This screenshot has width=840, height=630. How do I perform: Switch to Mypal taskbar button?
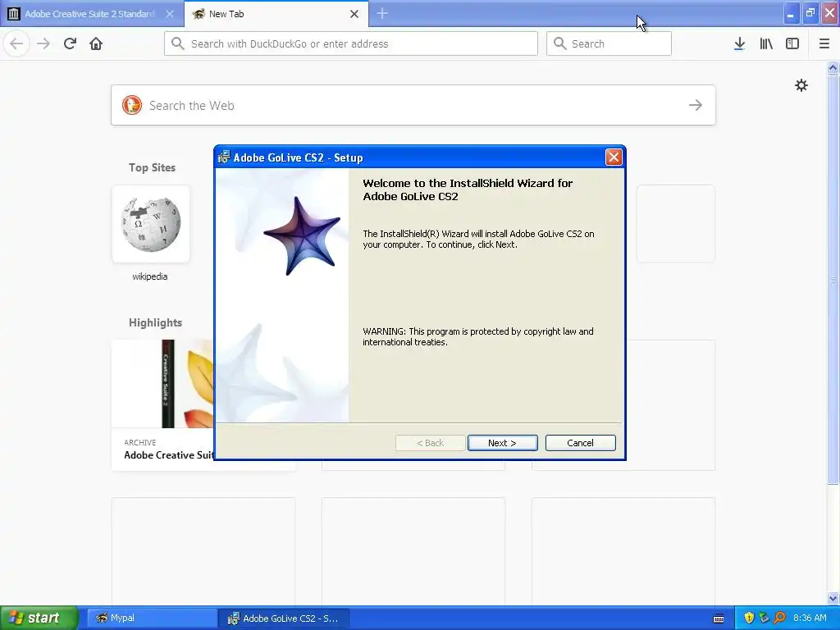point(152,618)
